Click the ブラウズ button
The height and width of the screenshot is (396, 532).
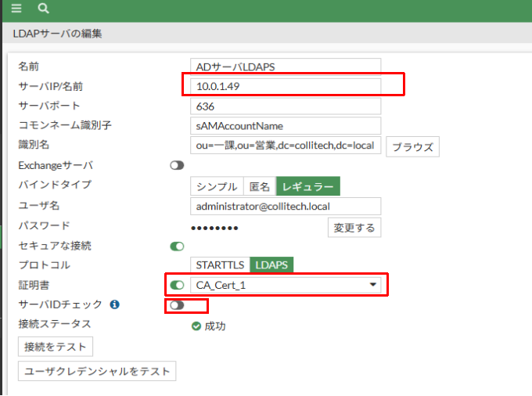[x=412, y=146]
